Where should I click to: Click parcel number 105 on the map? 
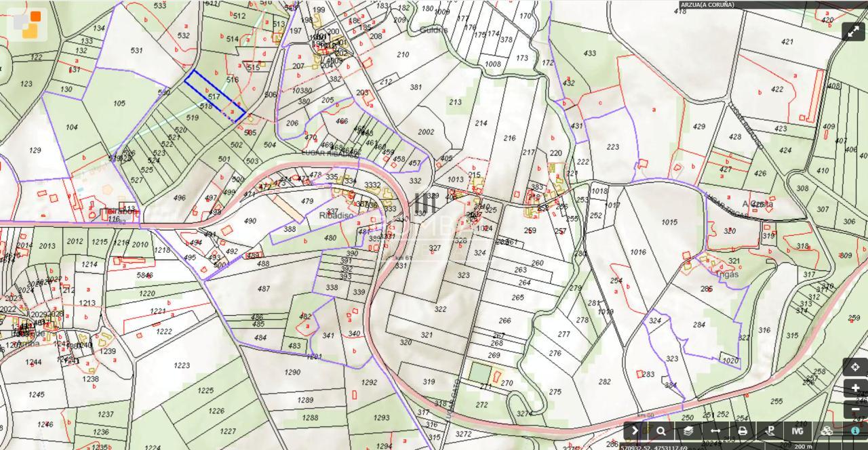pos(119,103)
